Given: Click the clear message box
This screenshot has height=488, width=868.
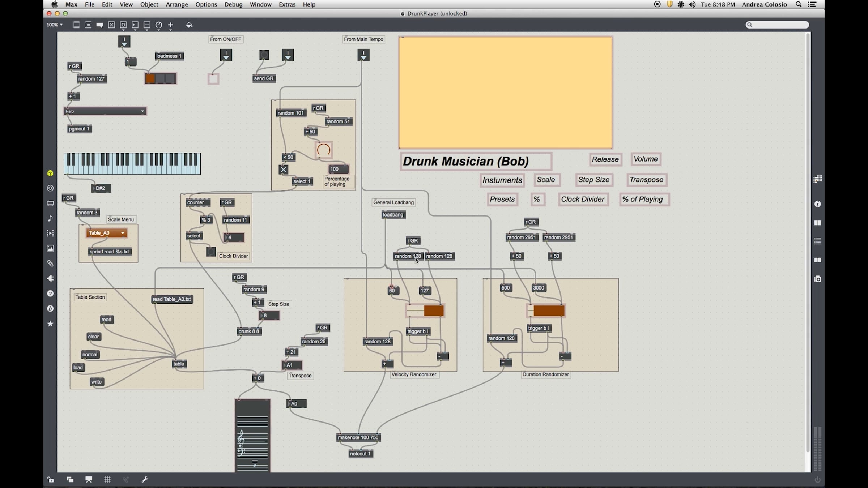Looking at the screenshot, I should 94,337.
